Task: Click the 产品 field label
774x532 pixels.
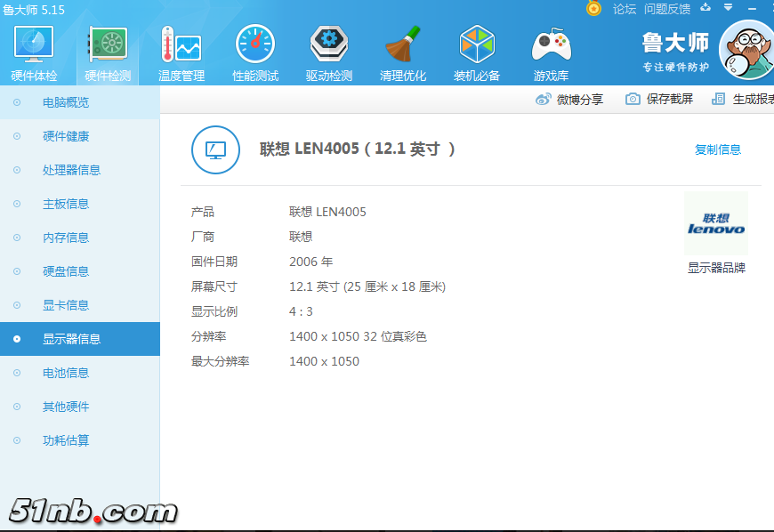Action: [x=202, y=213]
